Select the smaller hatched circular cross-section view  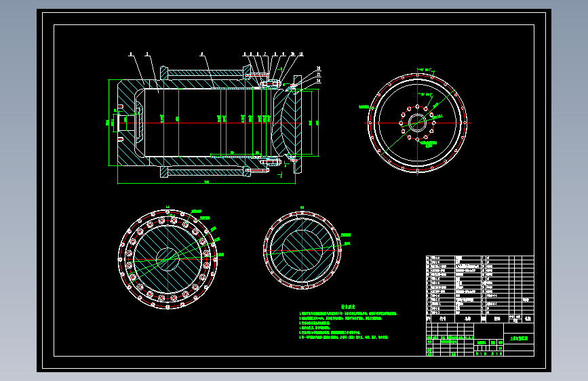[x=302, y=249]
